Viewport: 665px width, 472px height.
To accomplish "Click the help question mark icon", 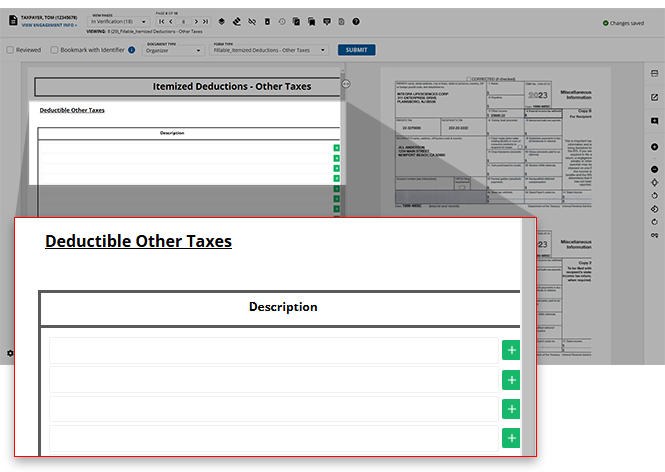I will pyautogui.click(x=356, y=21).
